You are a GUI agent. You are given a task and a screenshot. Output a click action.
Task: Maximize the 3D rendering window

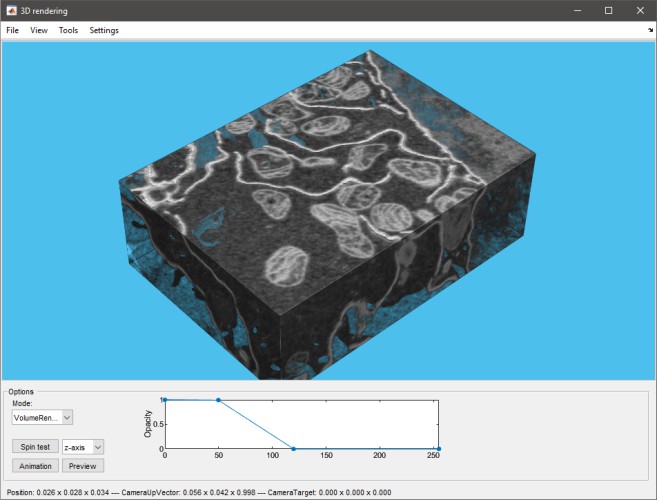pos(608,10)
